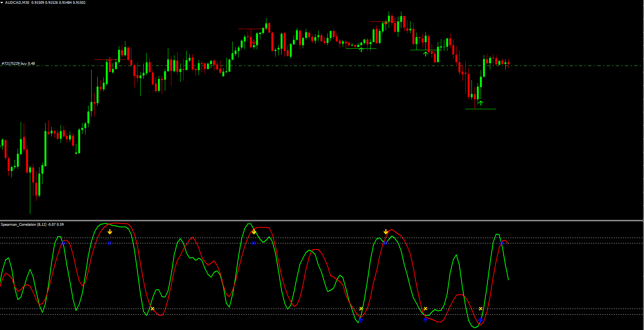Image resolution: width=644 pixels, height=330 pixels.
Task: Click the rightmost yellow X marker in indicator
Action: pos(481,309)
